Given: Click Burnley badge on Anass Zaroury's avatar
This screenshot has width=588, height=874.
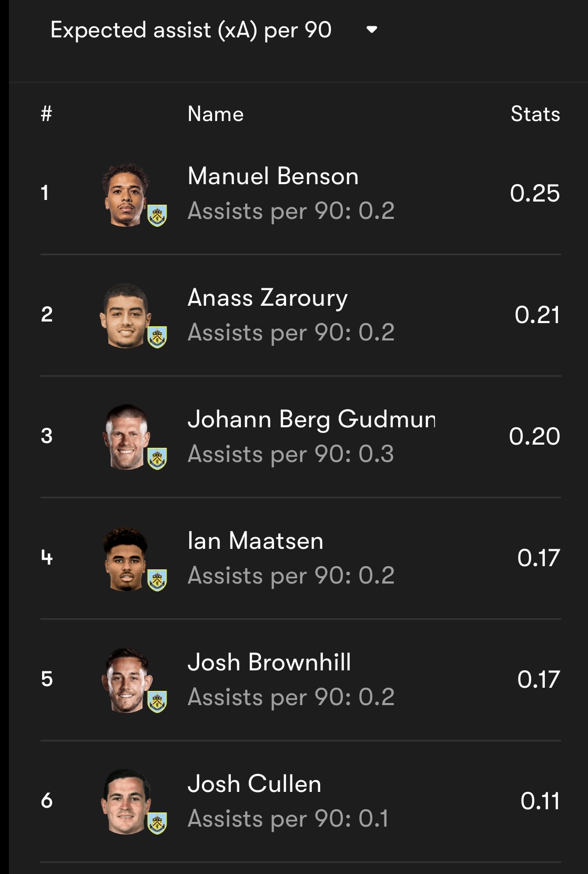Looking at the screenshot, I should click(x=157, y=337).
